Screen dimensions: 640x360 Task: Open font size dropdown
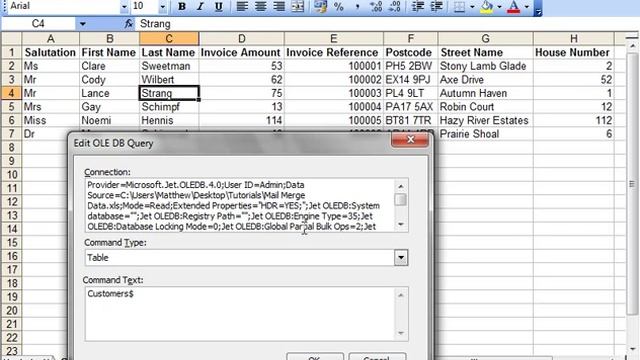pos(162,7)
